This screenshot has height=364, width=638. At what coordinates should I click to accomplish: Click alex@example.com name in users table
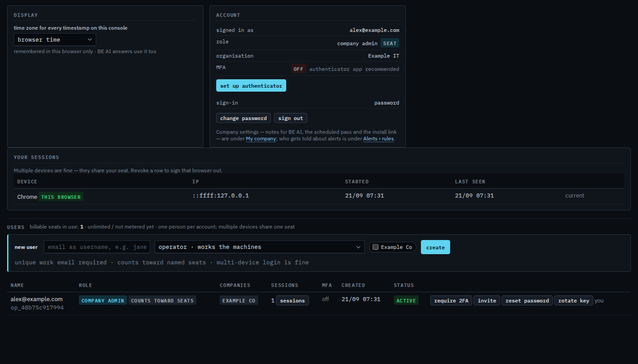pos(37,299)
